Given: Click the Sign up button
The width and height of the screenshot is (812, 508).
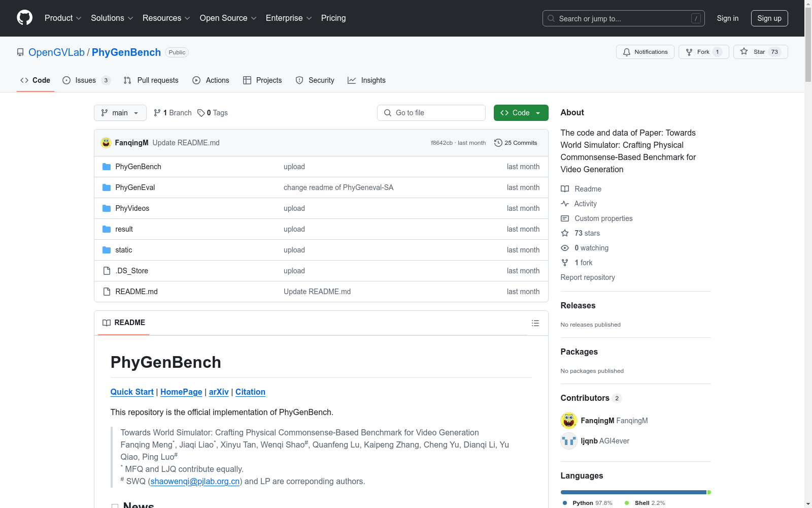Looking at the screenshot, I should 769,18.
